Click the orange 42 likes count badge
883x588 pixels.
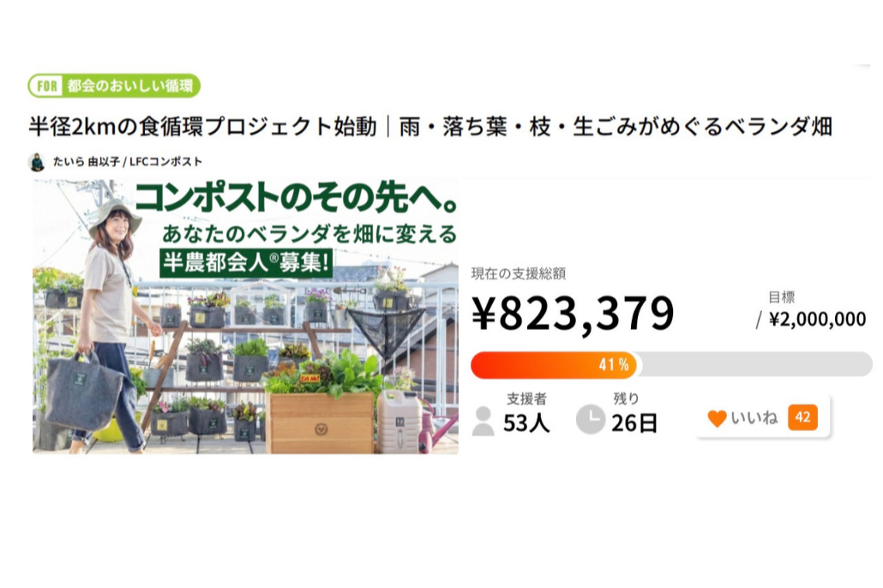point(802,417)
